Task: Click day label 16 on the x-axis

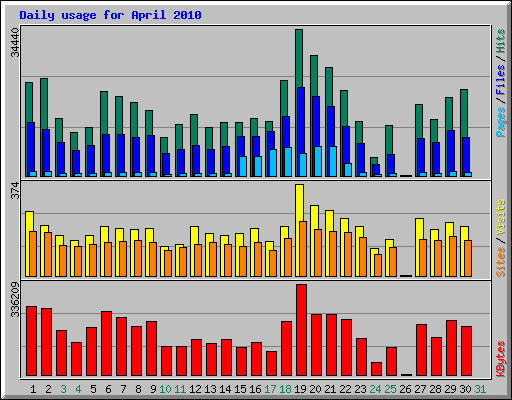Action: point(255,389)
